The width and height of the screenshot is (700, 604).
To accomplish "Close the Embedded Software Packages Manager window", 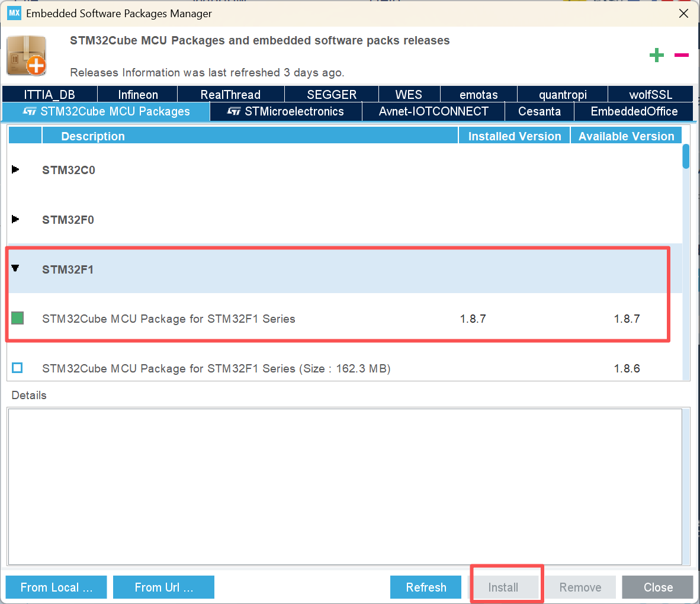I will coord(683,14).
